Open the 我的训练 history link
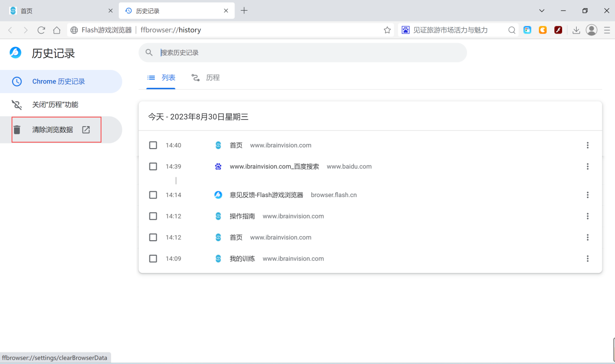The image size is (615, 364). click(x=242, y=259)
